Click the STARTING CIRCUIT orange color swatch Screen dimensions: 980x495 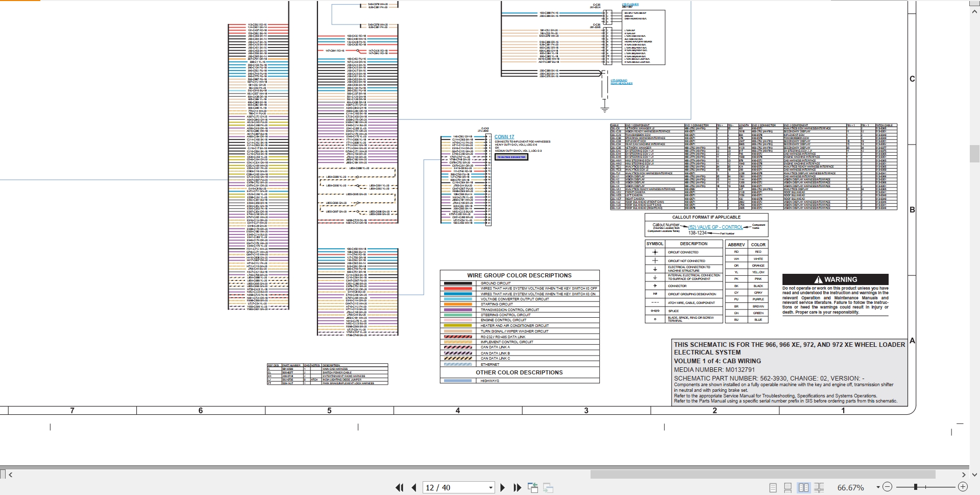point(458,304)
